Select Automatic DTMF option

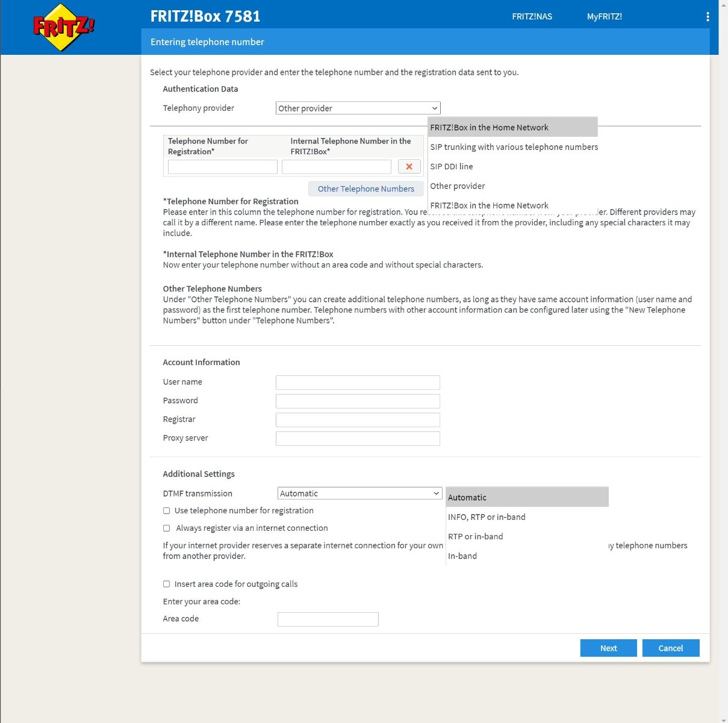[527, 497]
